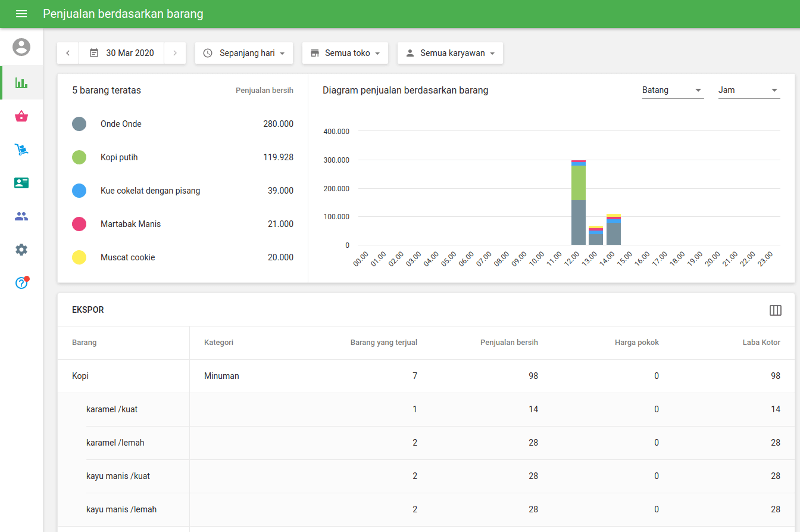Image resolution: width=800 pixels, height=532 pixels.
Task: Expand the Semua karyawan employee dropdown
Action: tap(450, 53)
